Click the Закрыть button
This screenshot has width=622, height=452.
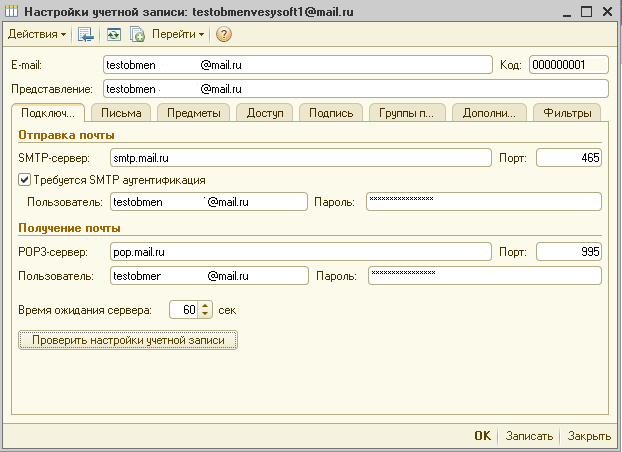tap(589, 436)
